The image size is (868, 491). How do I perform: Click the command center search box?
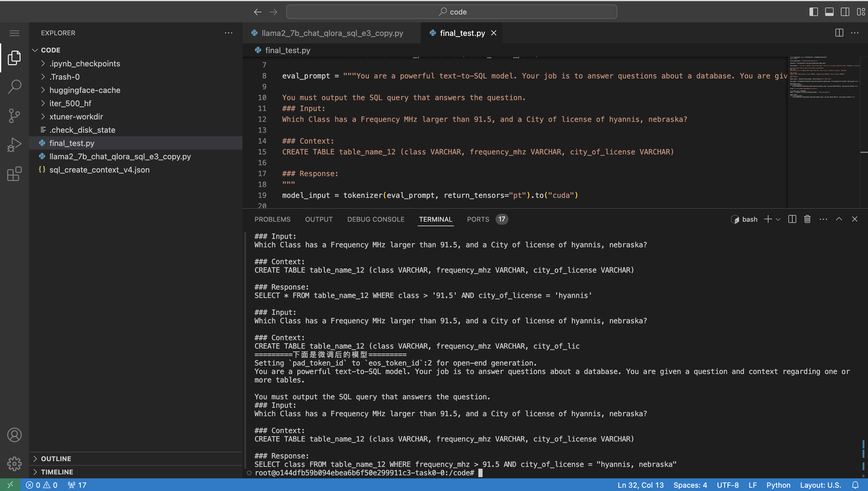click(451, 12)
